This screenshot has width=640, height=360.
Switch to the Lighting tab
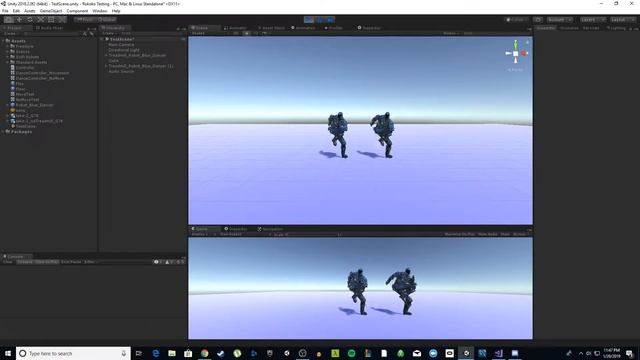pos(616,28)
